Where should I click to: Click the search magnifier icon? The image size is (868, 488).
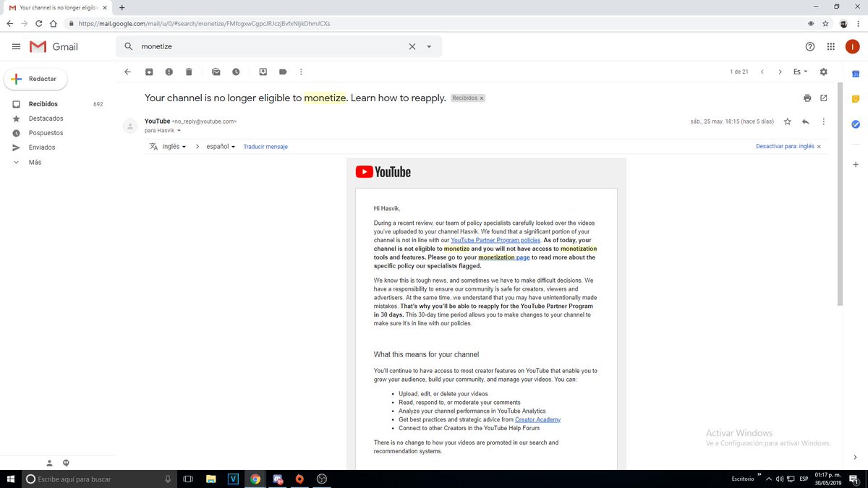point(129,46)
